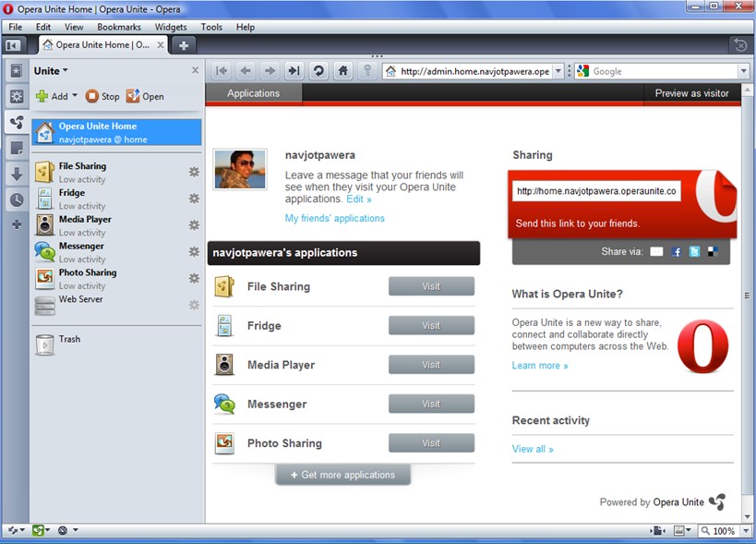Share via Delicious icon

tap(713, 251)
